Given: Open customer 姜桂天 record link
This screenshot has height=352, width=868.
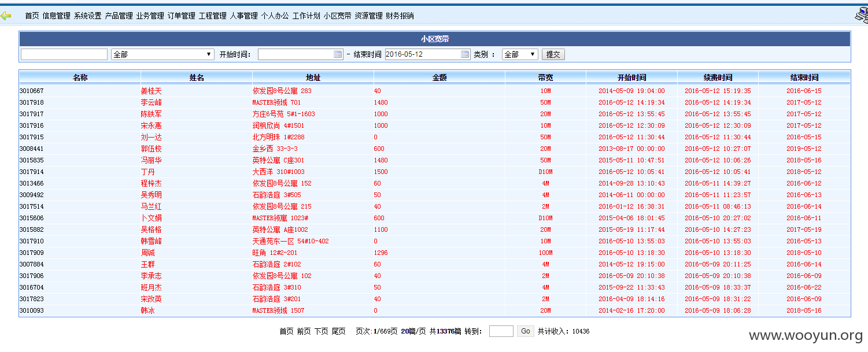Looking at the screenshot, I should [x=151, y=91].
